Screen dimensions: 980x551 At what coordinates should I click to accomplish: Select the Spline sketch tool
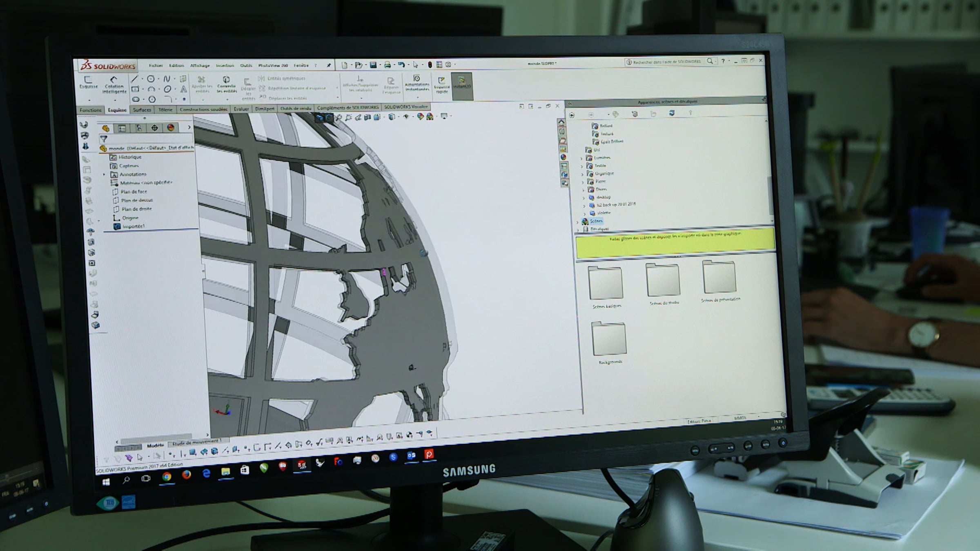[x=167, y=79]
